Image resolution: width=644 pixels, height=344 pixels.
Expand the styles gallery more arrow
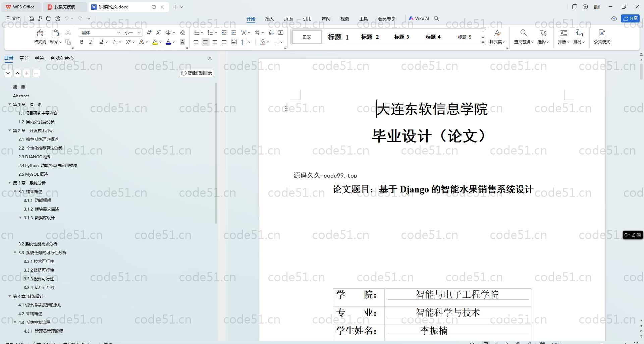coord(483,42)
